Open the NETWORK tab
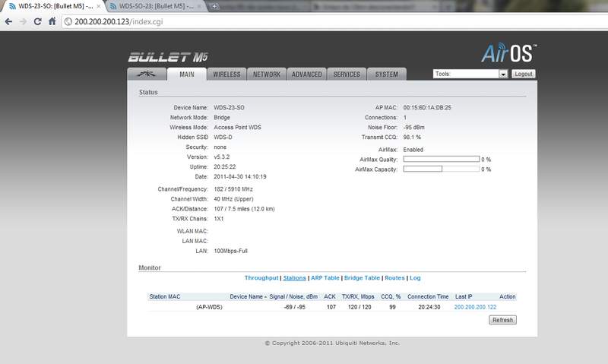Screen dimensions: 608x364 [267, 74]
